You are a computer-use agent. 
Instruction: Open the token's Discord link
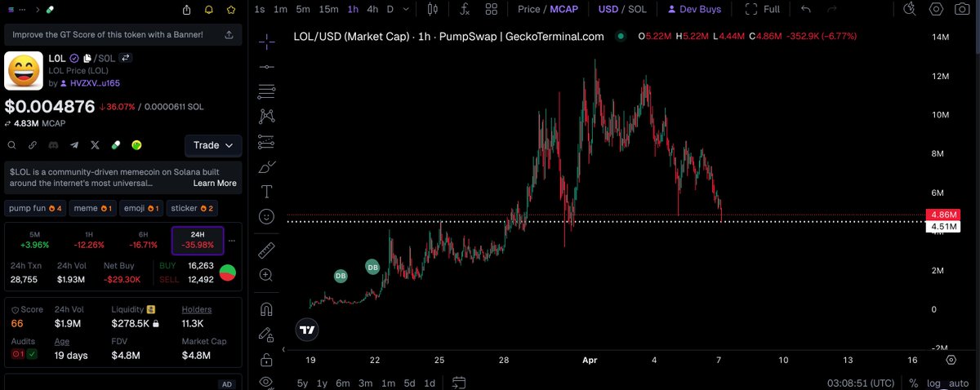tap(53, 144)
